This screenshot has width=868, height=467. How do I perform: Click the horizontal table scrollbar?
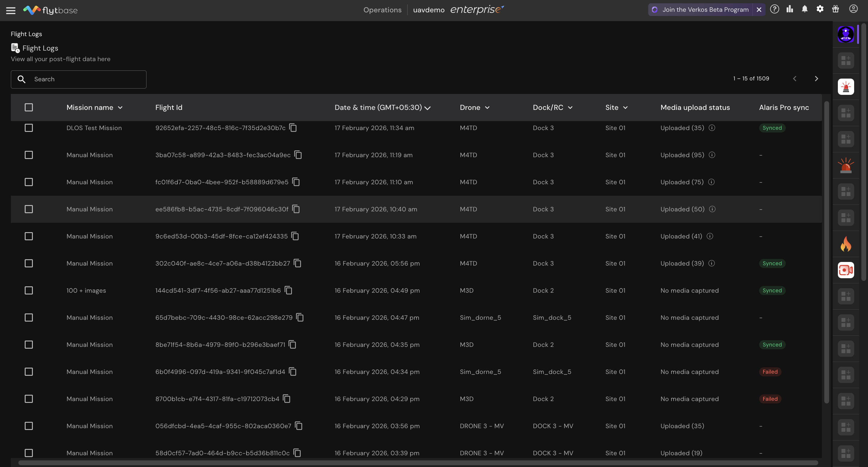click(x=418, y=462)
